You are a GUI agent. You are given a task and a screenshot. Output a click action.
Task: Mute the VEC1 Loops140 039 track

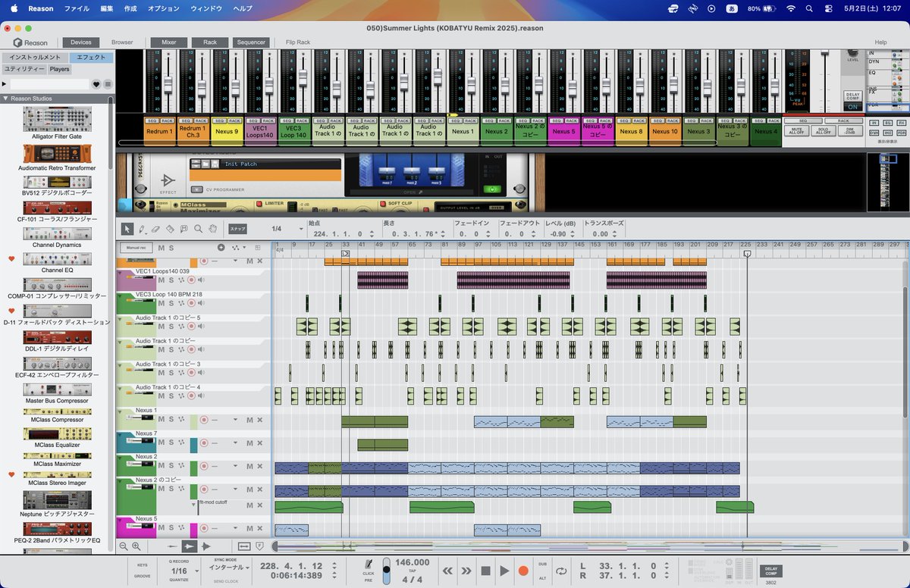point(161,280)
